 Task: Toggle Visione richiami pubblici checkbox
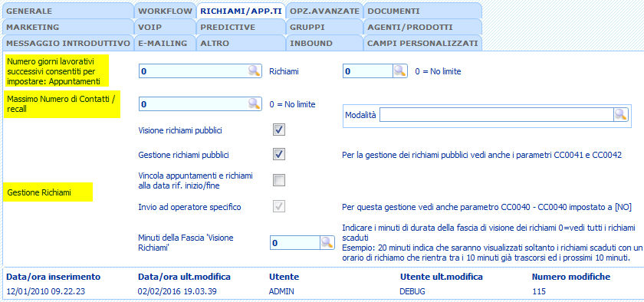pos(279,130)
